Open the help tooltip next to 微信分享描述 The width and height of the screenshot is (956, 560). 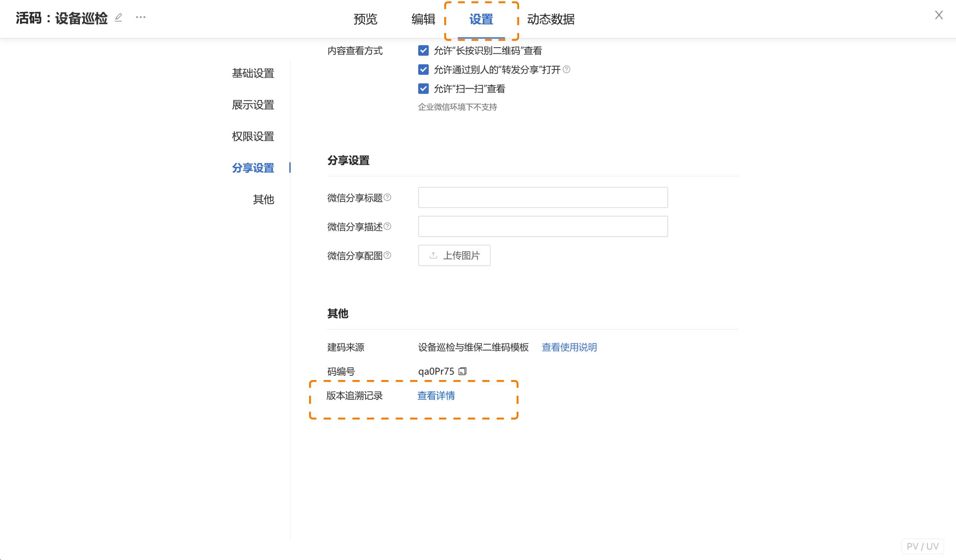point(388,226)
